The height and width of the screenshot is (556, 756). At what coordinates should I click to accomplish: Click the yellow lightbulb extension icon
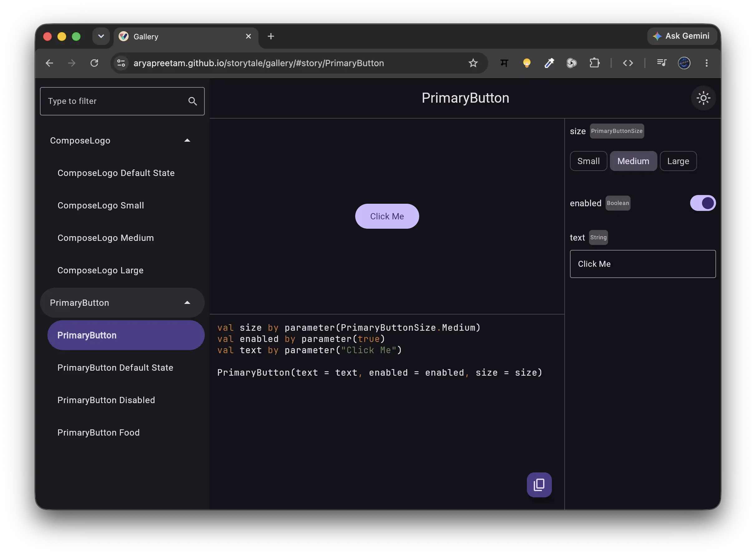pyautogui.click(x=526, y=63)
